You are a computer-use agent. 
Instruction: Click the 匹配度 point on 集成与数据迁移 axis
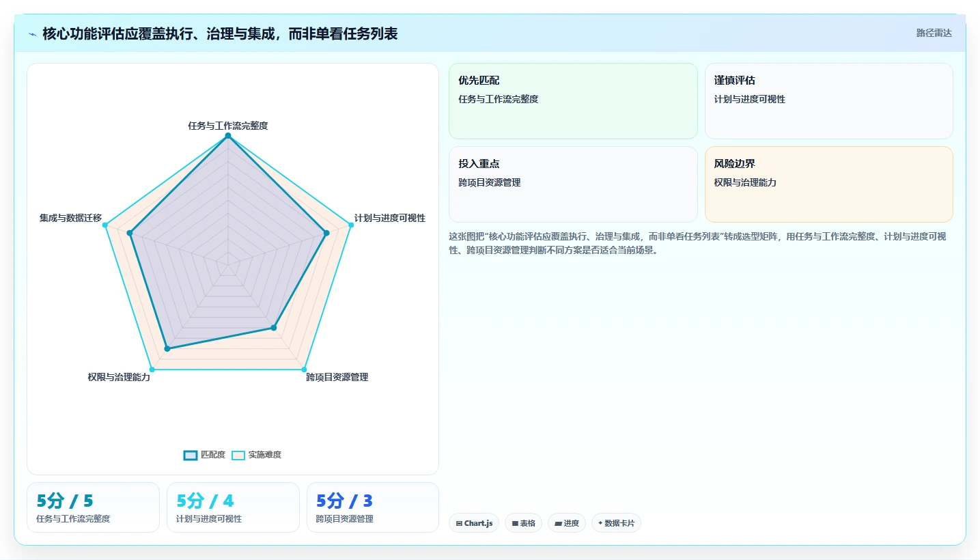pos(130,233)
